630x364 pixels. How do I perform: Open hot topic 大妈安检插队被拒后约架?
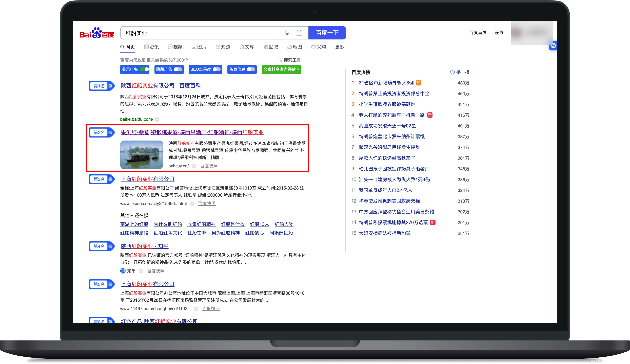coord(384,233)
